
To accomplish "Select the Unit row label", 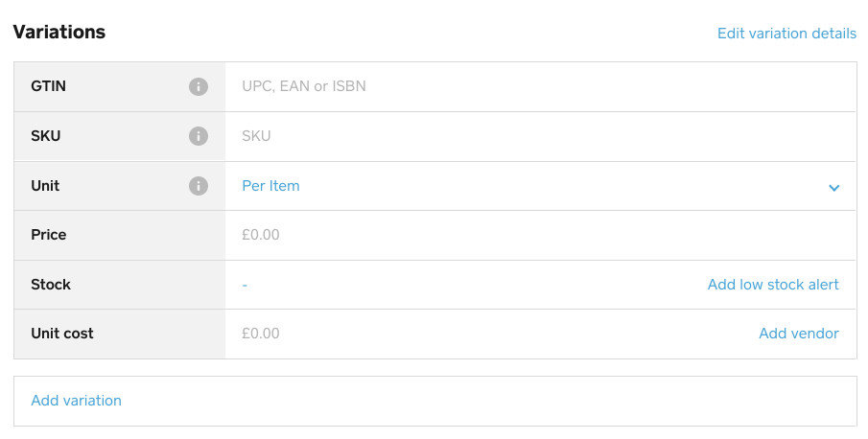I will pos(45,186).
